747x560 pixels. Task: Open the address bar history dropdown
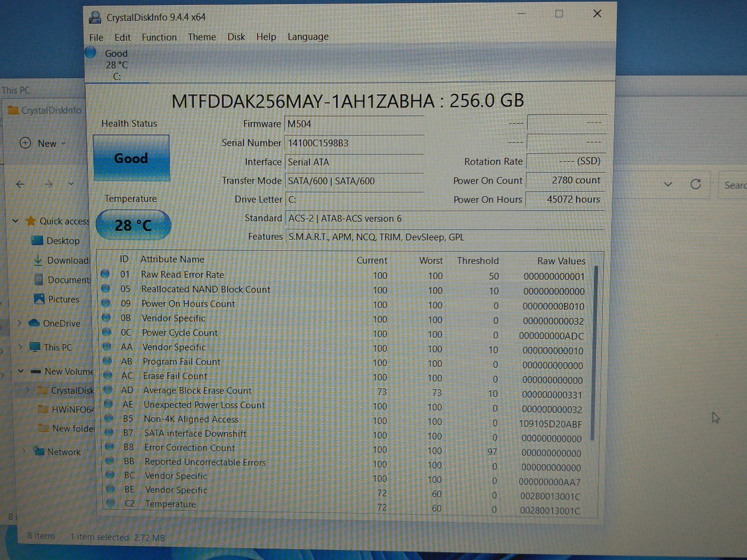click(668, 184)
